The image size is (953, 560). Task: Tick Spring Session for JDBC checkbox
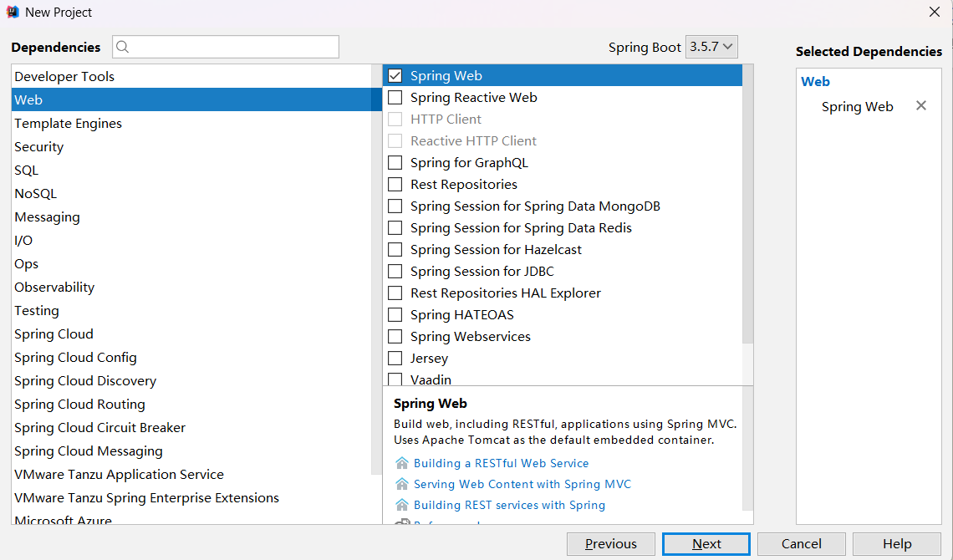[x=395, y=271]
